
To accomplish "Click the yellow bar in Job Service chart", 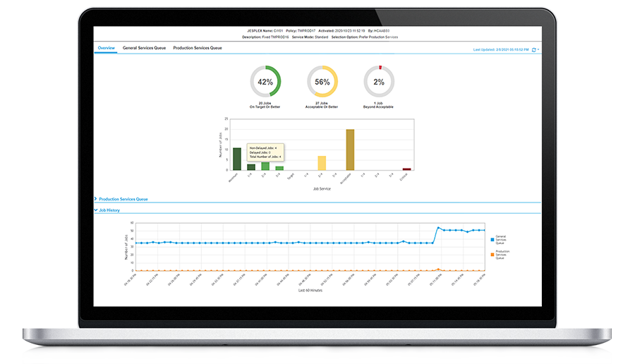I will (322, 163).
